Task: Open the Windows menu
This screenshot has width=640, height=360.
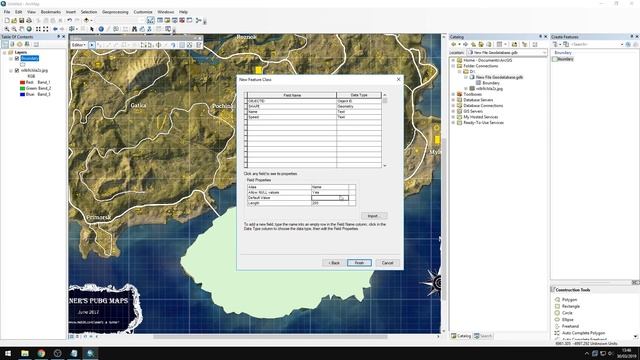Action: point(165,12)
